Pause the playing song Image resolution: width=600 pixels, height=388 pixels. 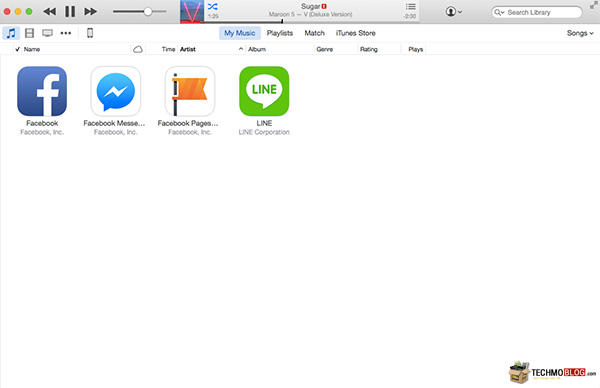(x=70, y=11)
